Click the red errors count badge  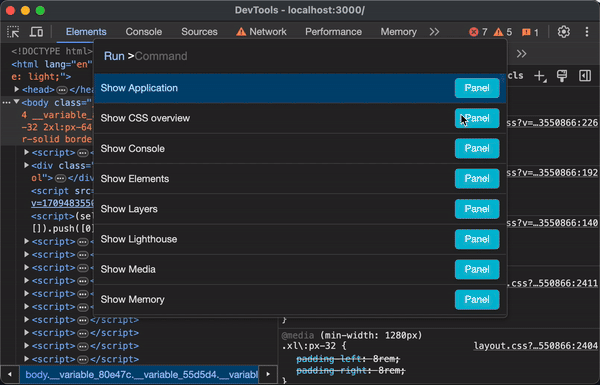point(478,32)
